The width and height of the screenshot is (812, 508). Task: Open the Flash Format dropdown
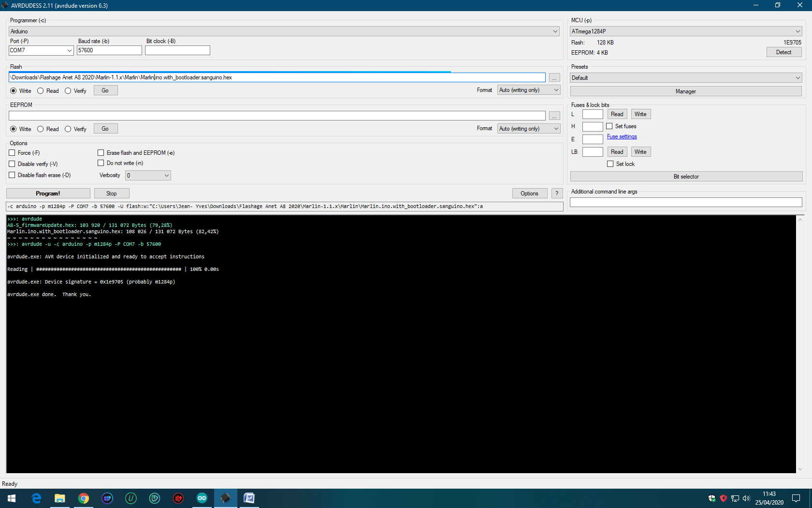coord(529,90)
